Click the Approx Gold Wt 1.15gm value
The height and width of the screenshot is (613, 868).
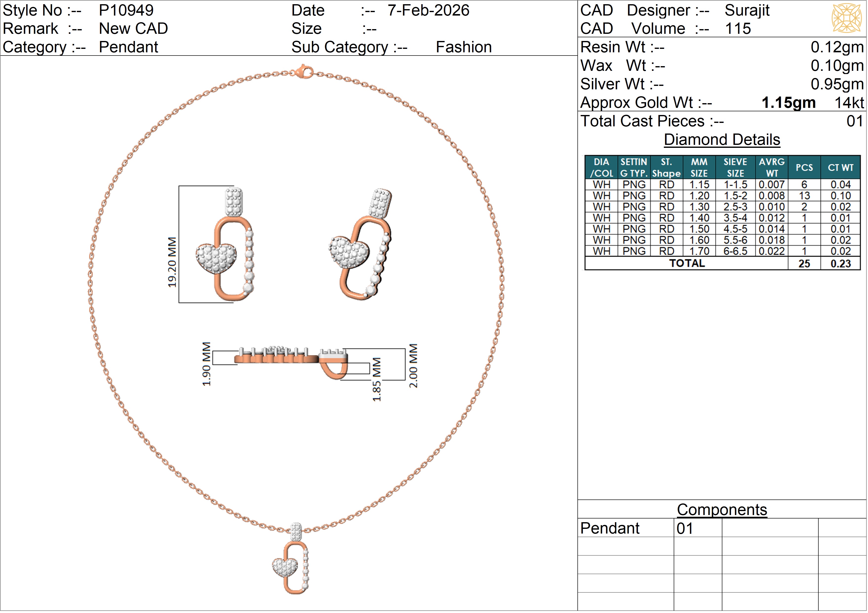pyautogui.click(x=788, y=103)
